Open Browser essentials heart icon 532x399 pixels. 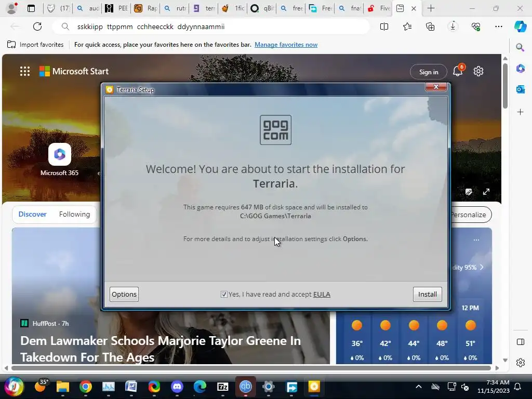click(x=476, y=26)
